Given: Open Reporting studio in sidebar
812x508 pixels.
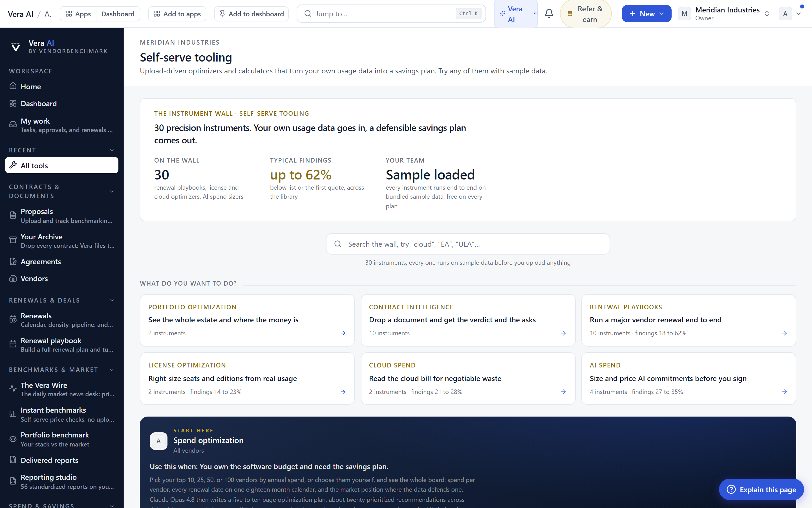Looking at the screenshot, I should (x=62, y=481).
